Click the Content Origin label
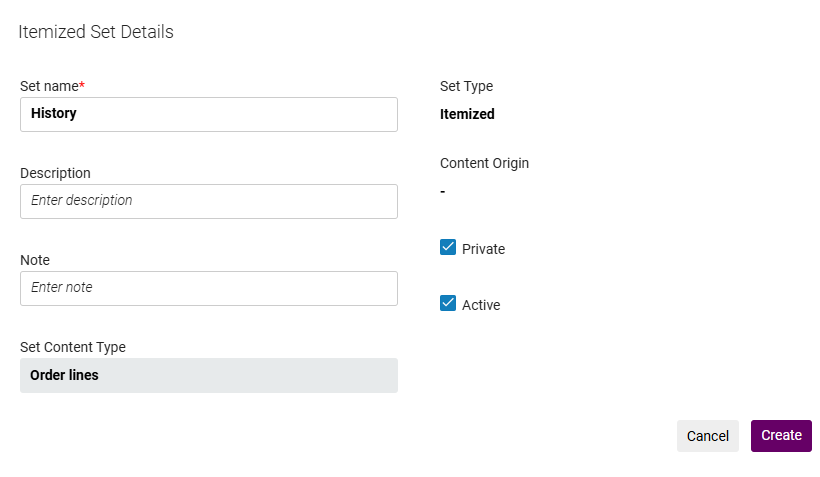820x477 pixels. coord(484,163)
